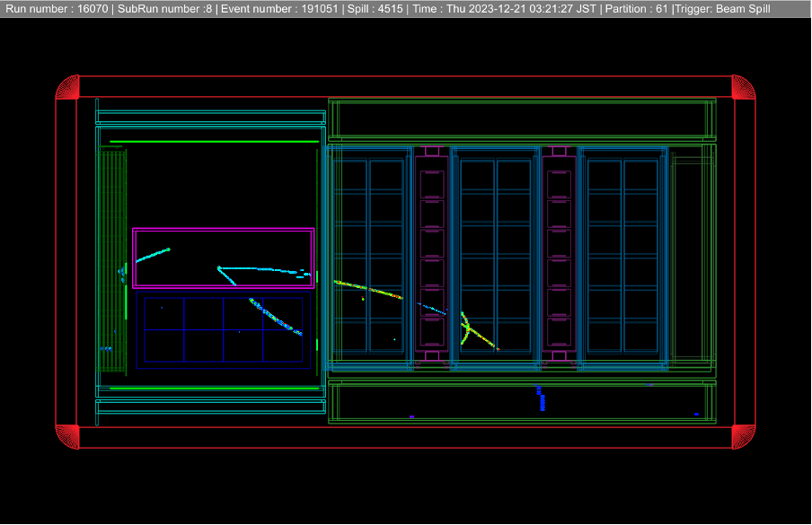Viewport: 812px width, 525px height.
Task: Select the lower bright green horizontal bar
Action: (215, 388)
